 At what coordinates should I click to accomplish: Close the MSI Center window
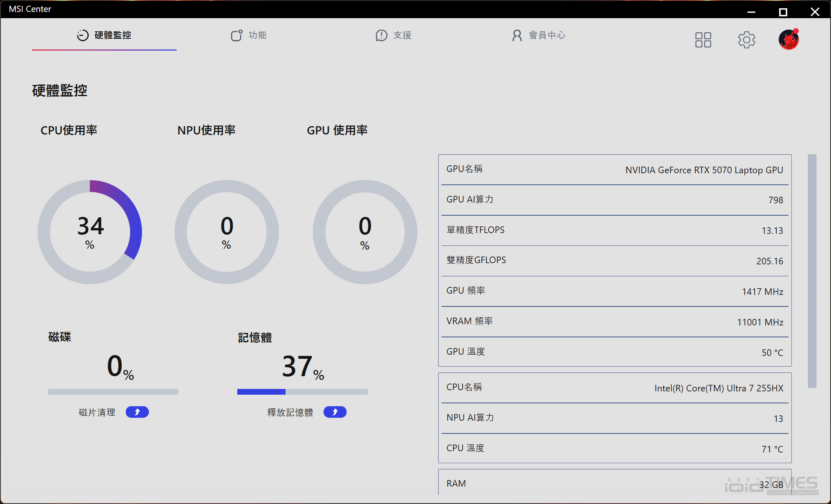click(815, 11)
